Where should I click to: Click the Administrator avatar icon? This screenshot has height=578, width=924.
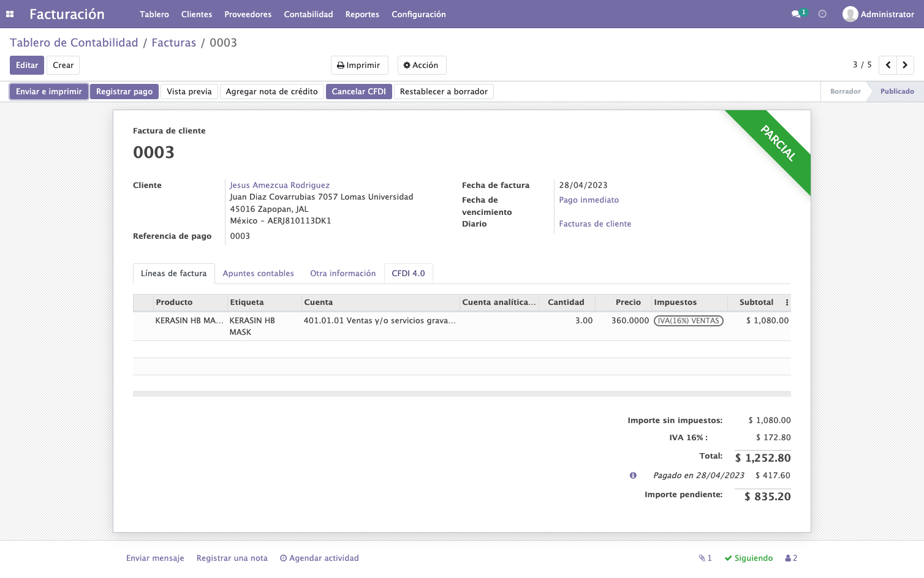850,14
